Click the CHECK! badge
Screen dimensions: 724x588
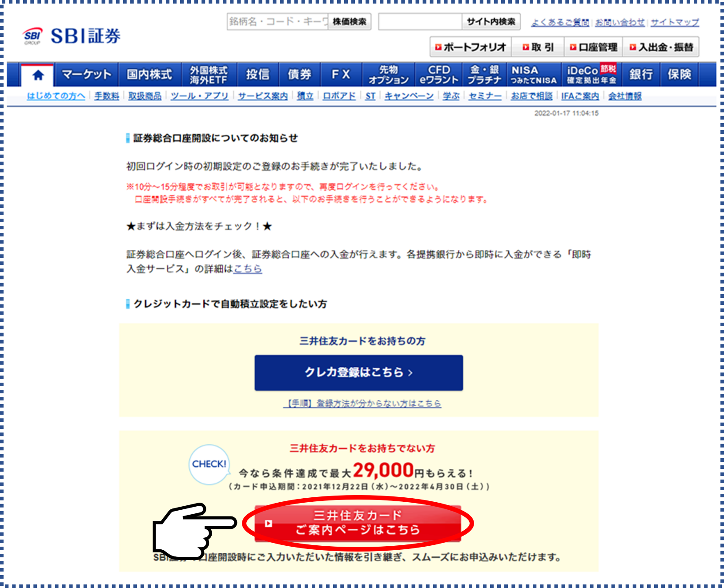tap(209, 464)
